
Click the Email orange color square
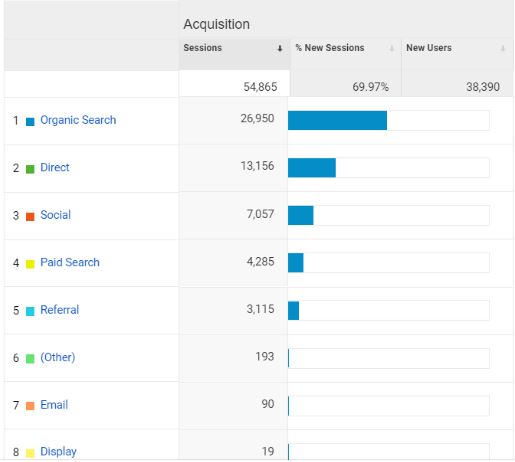tap(30, 406)
